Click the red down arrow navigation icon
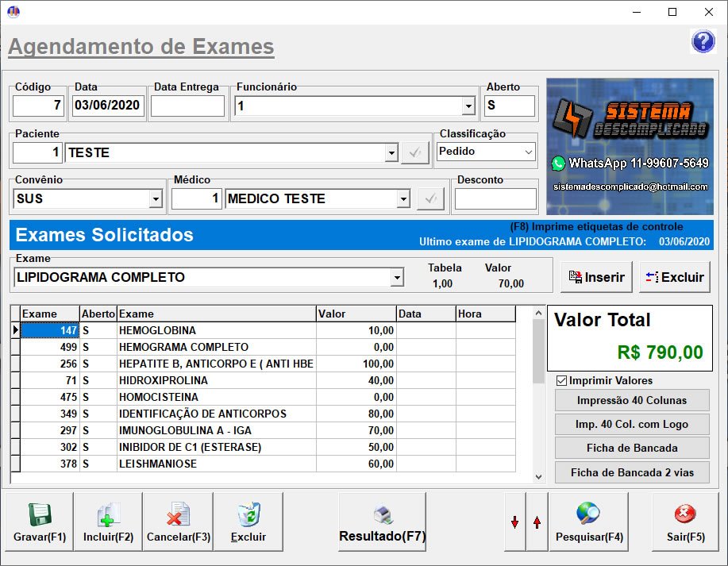 click(x=515, y=521)
